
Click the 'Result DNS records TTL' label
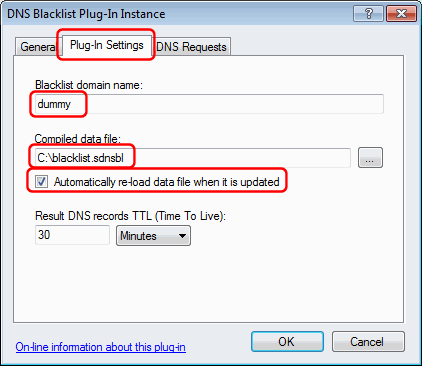[130, 216]
